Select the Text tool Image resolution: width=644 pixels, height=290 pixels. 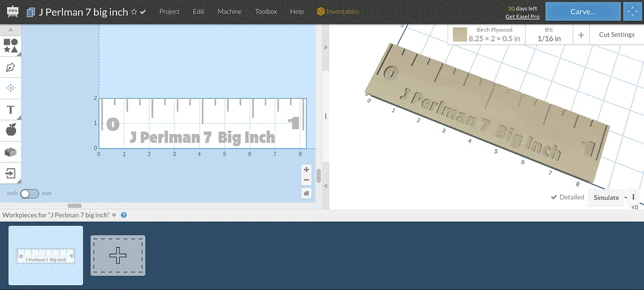11,110
